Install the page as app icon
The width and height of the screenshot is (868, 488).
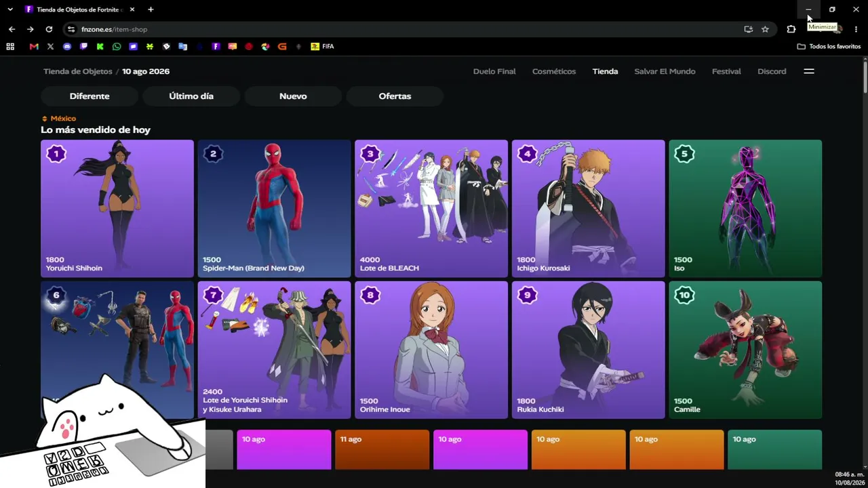tap(748, 29)
